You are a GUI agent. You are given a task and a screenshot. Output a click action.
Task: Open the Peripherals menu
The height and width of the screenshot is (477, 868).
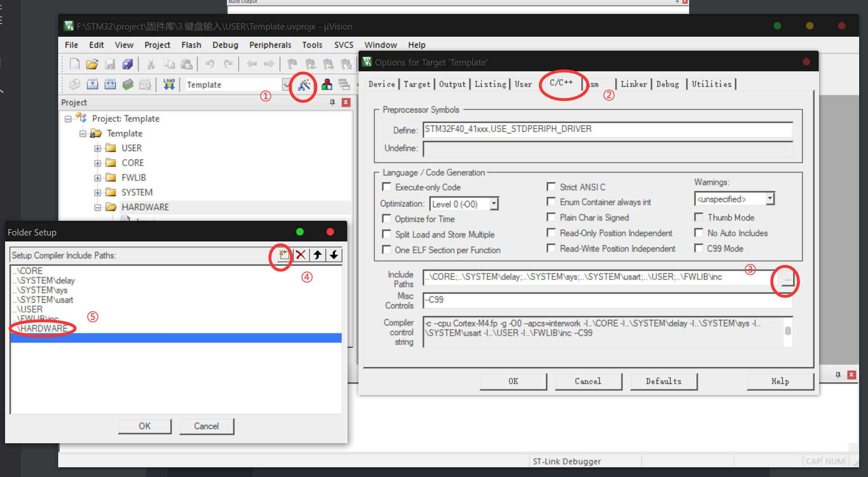270,45
